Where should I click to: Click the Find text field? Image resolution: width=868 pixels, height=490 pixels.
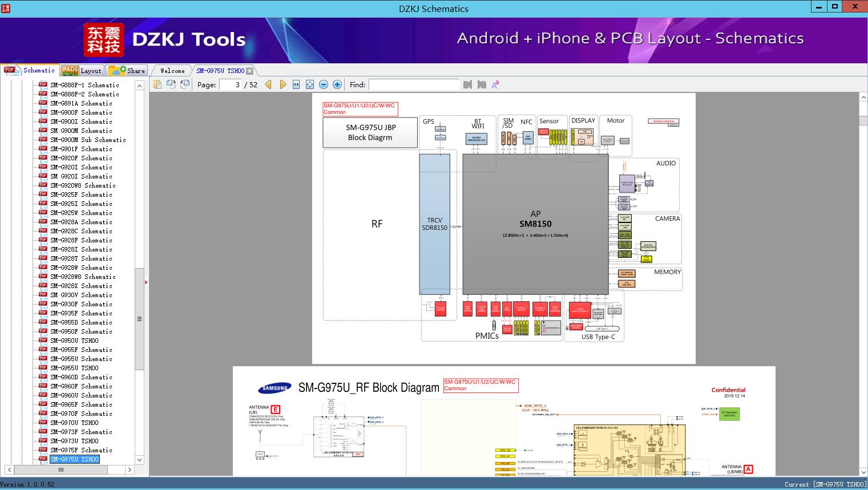tap(414, 84)
